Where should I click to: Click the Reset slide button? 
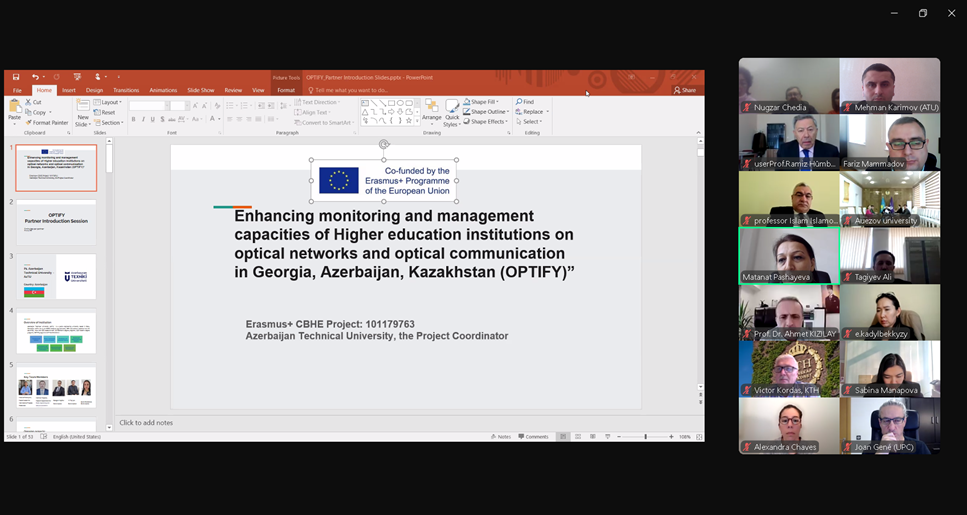click(107, 112)
